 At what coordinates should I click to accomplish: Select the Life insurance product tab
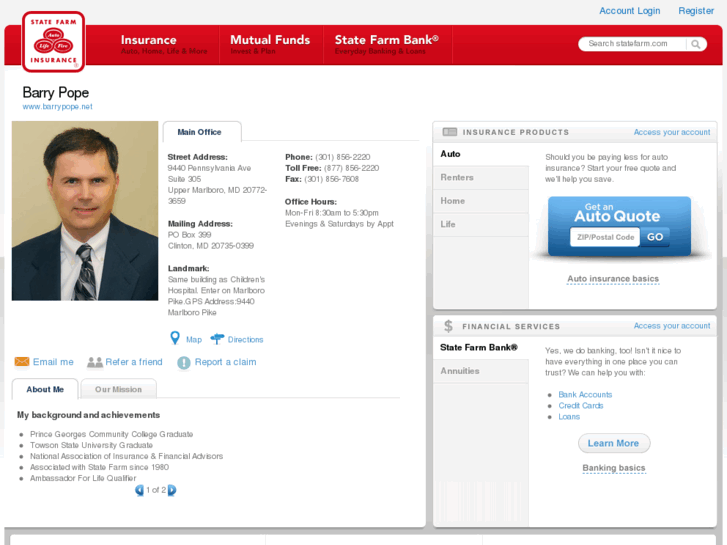[x=481, y=224]
